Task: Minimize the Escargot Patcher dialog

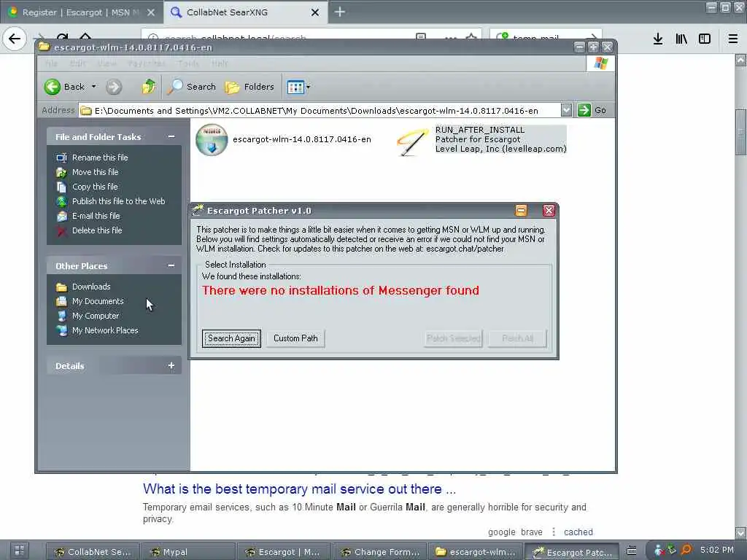Action: pos(521,211)
